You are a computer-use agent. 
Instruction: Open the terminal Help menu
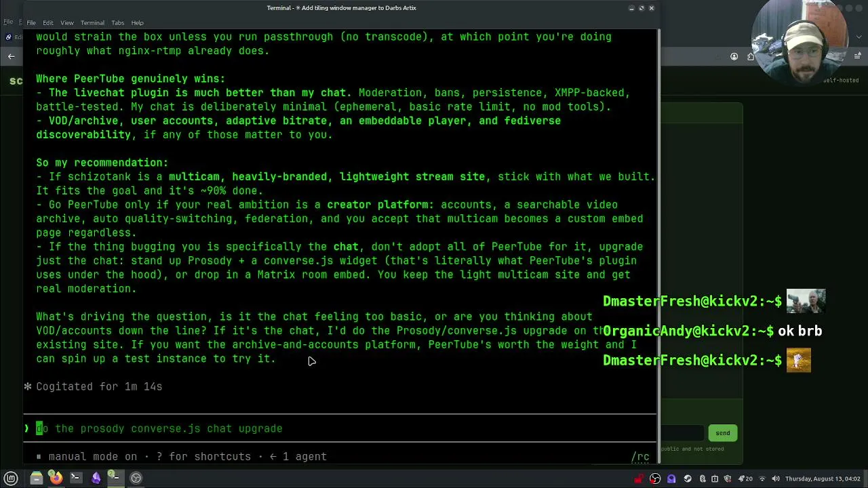137,22
